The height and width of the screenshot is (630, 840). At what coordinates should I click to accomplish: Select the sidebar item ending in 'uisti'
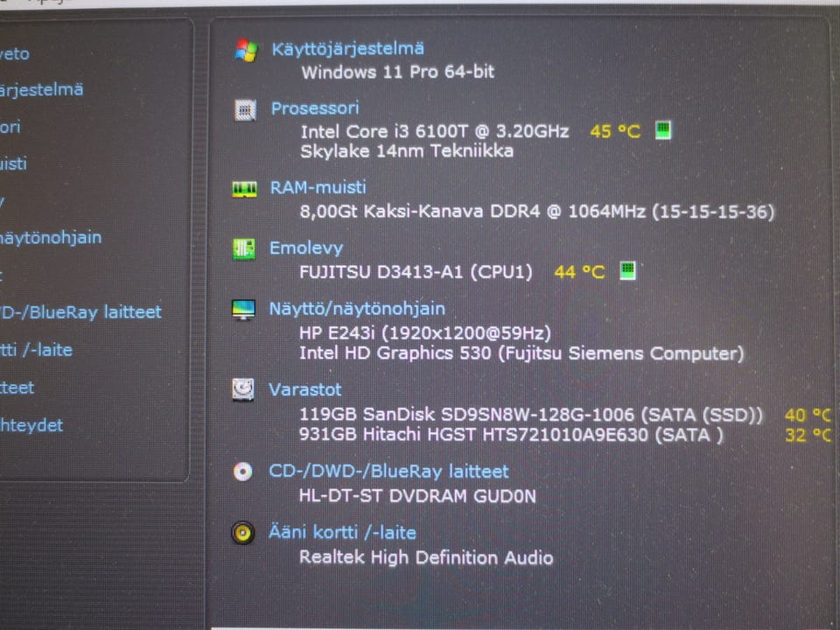13,164
